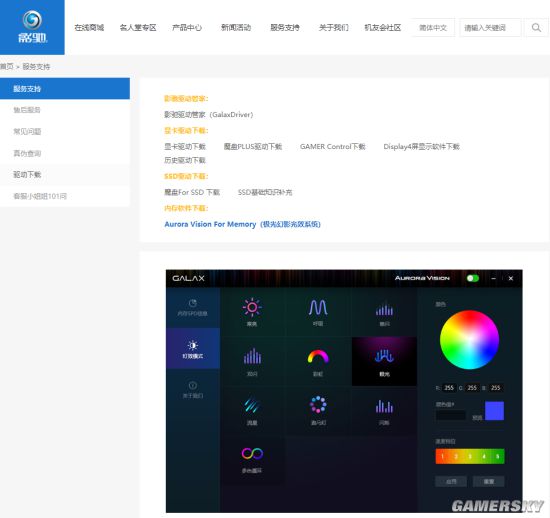Open the SSD基础知识补充 link
550x518 pixels.
pos(265,192)
